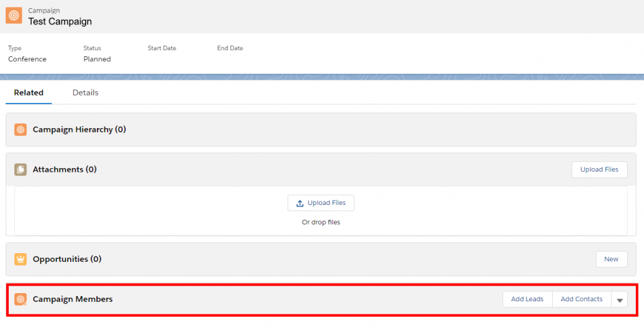Create a New opportunity
Screen dimensions: 644x330
(x=611, y=259)
